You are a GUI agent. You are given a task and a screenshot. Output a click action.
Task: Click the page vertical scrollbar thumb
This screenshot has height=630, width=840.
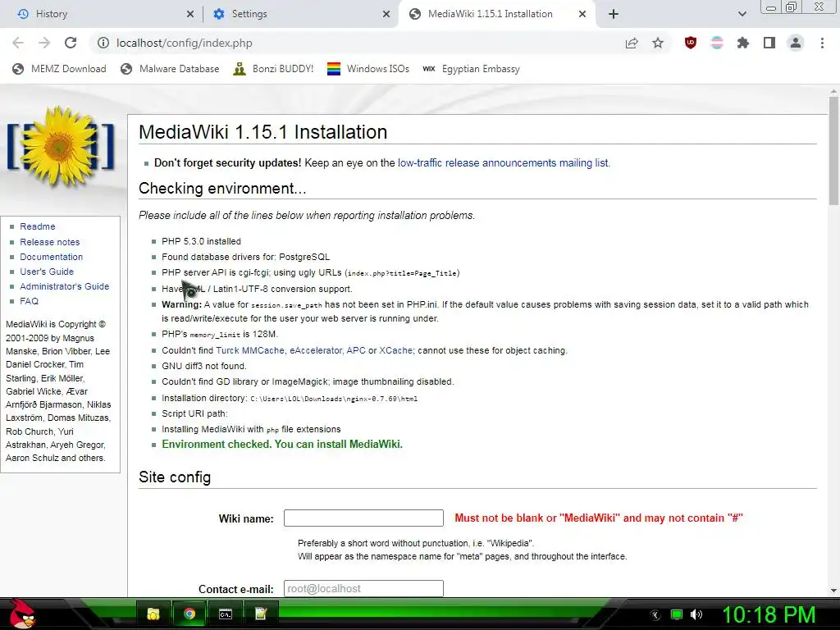point(833,150)
